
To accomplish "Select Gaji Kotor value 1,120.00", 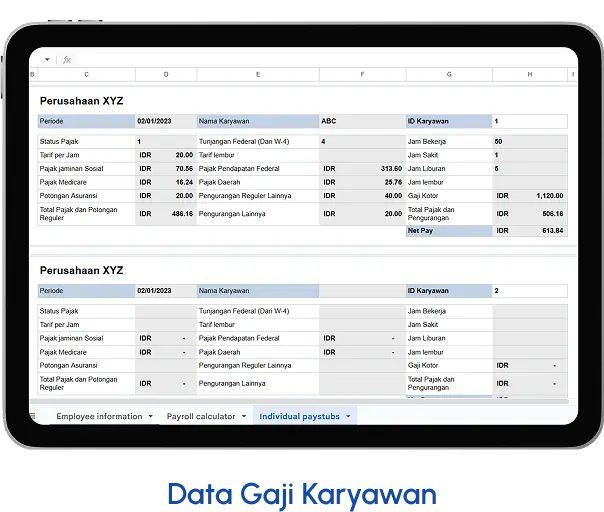I will (x=549, y=196).
